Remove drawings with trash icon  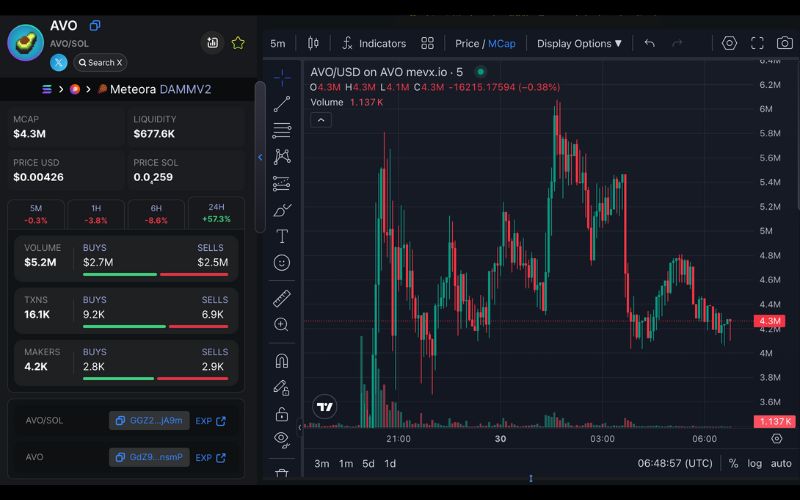pyautogui.click(x=282, y=473)
